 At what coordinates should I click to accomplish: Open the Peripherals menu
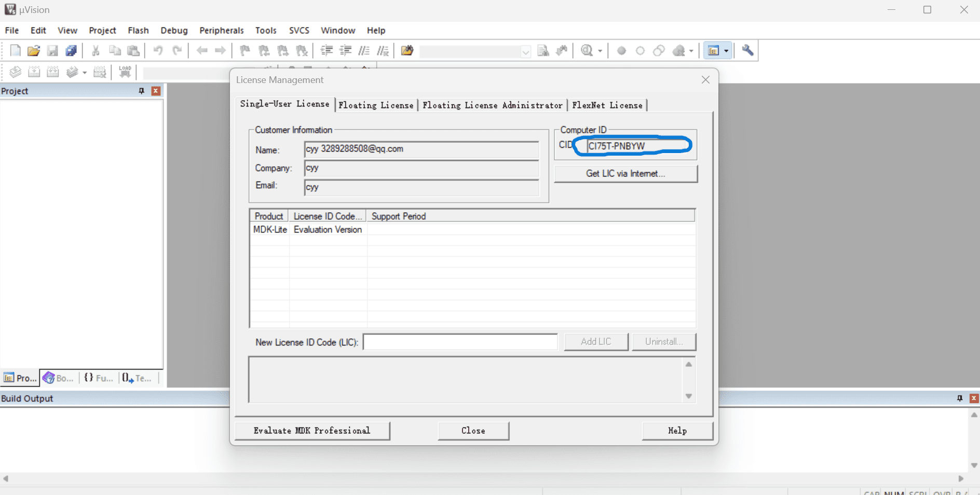tap(221, 31)
